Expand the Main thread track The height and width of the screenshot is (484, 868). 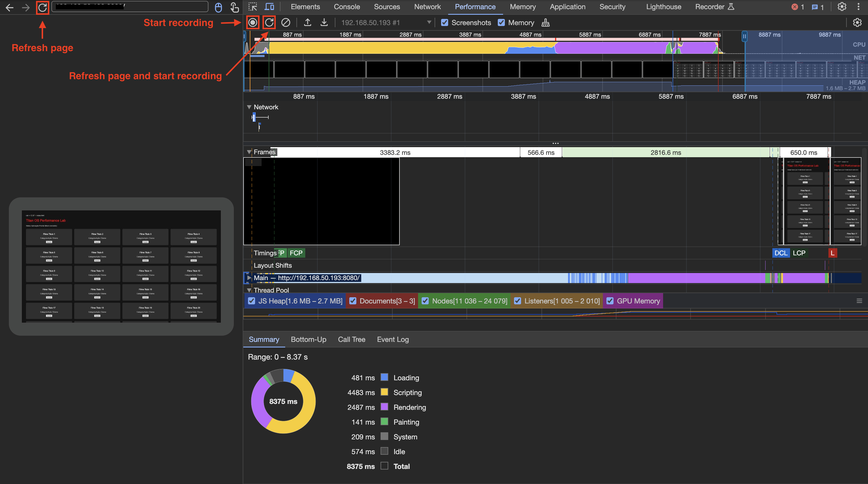point(249,277)
